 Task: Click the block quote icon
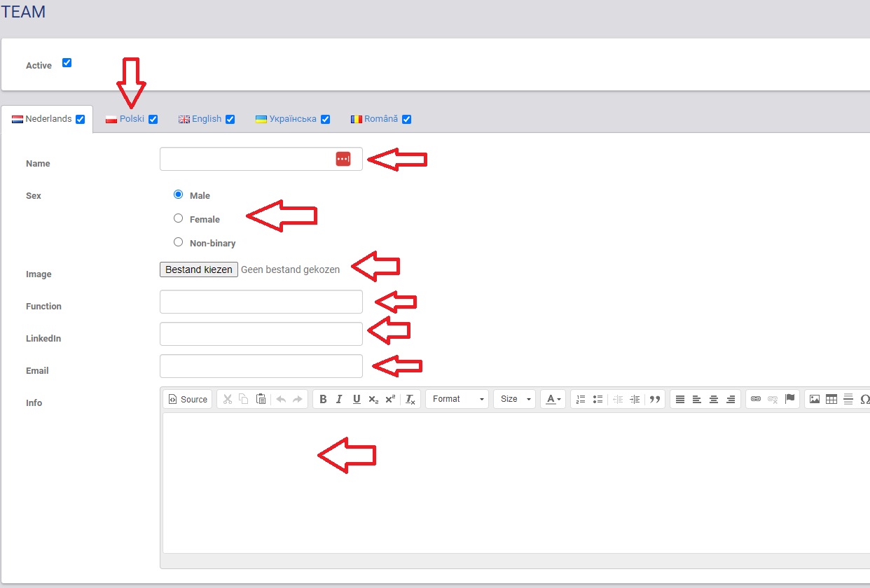(x=655, y=399)
